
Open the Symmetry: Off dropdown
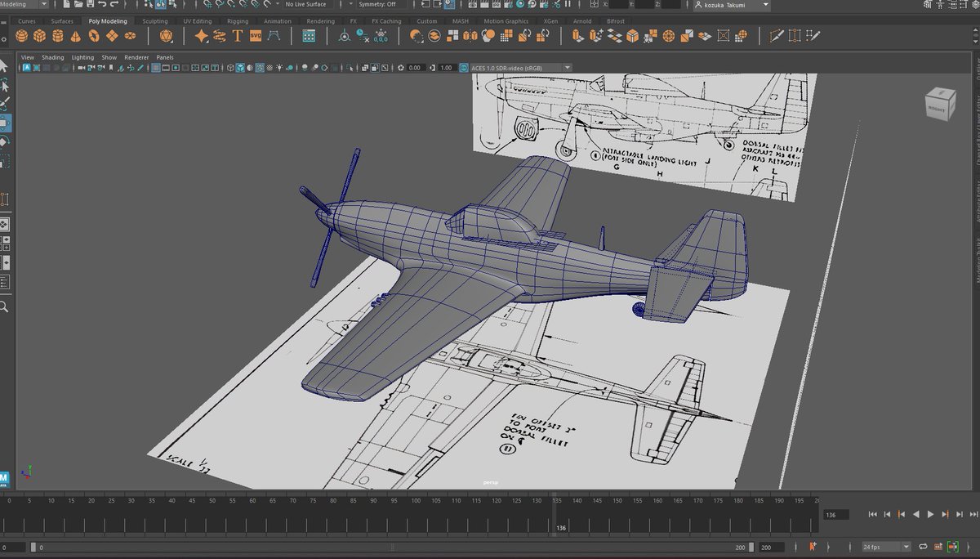[x=381, y=4]
